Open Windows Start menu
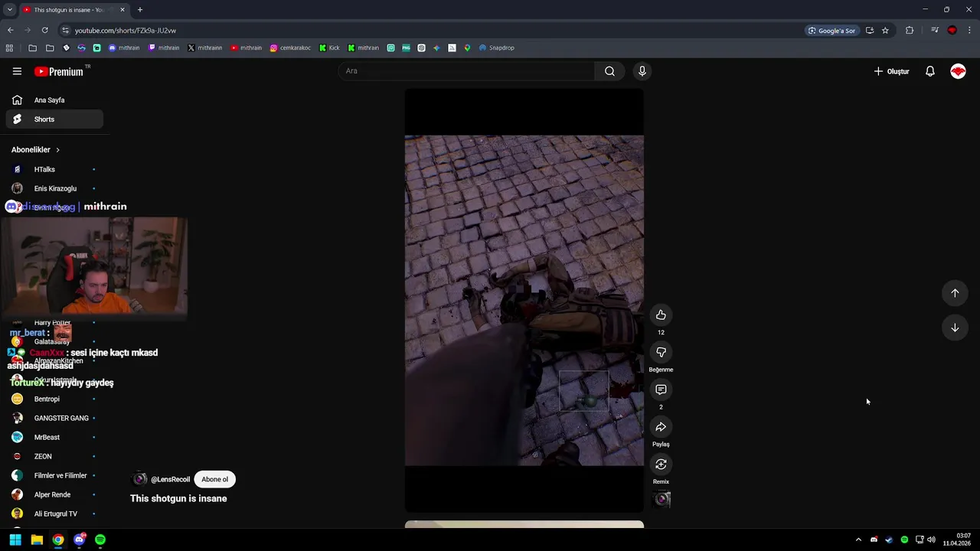 tap(15, 540)
